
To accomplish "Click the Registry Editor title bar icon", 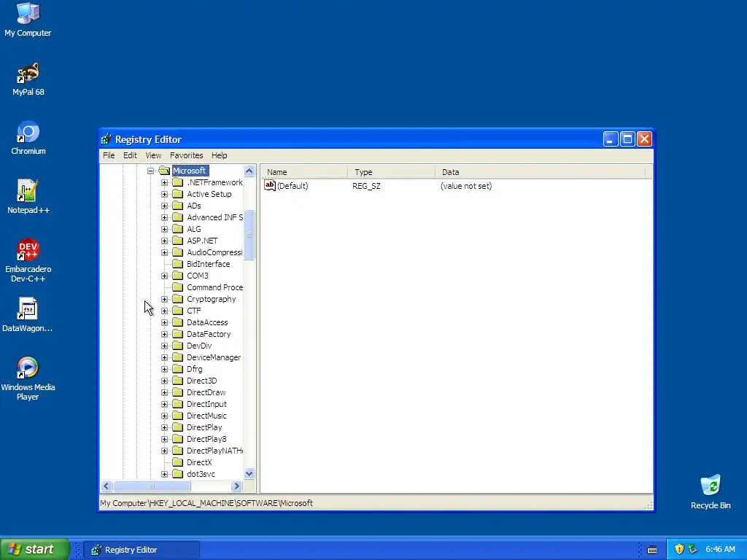I will [106, 139].
